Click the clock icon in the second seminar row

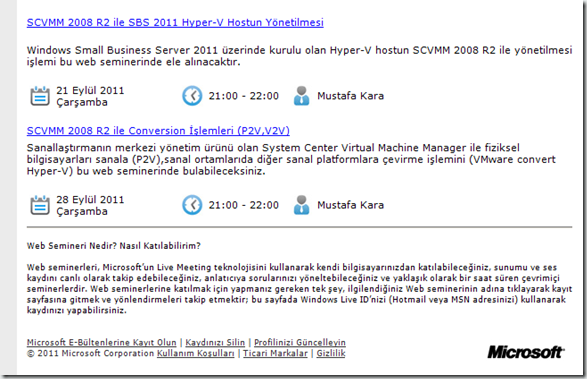click(x=192, y=205)
